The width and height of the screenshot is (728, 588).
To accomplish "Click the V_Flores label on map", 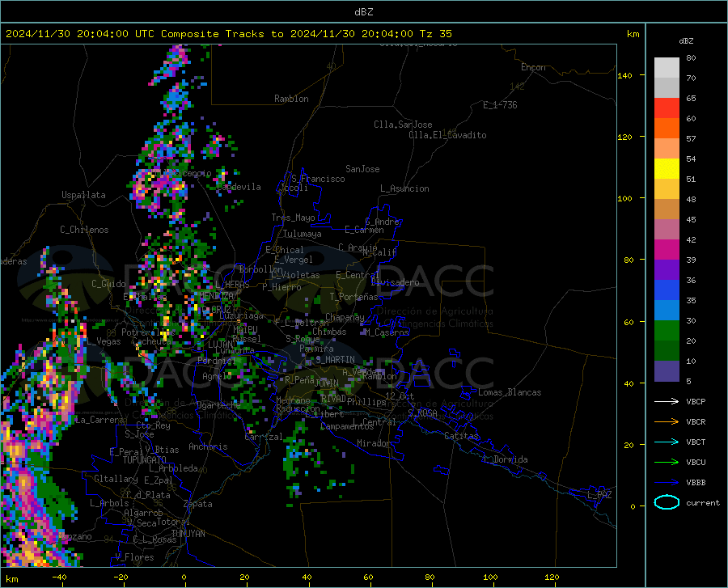I will point(134,557).
